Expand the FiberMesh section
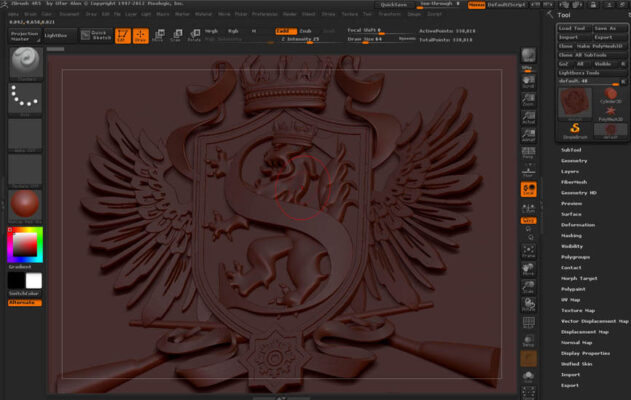 coord(574,182)
